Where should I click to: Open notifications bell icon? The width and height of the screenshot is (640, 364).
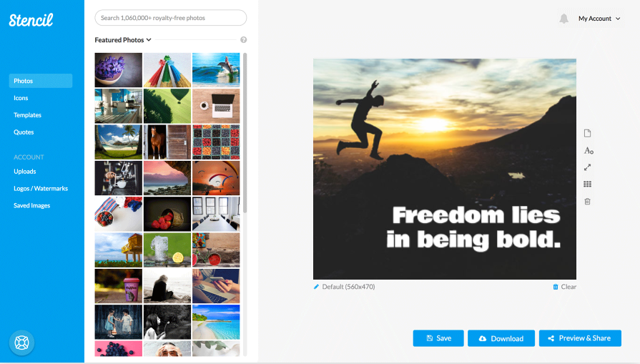(x=563, y=19)
